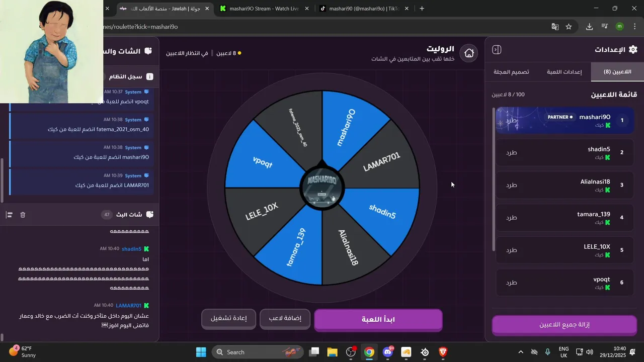Image resolution: width=644 pixels, height=362 pixels.
Task: Open the Windows Start menu
Action: pyautogui.click(x=201, y=352)
